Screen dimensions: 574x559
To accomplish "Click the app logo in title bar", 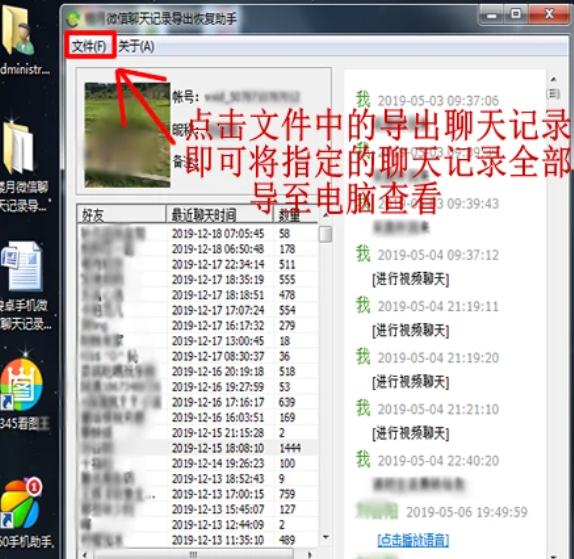I will 73,18.
